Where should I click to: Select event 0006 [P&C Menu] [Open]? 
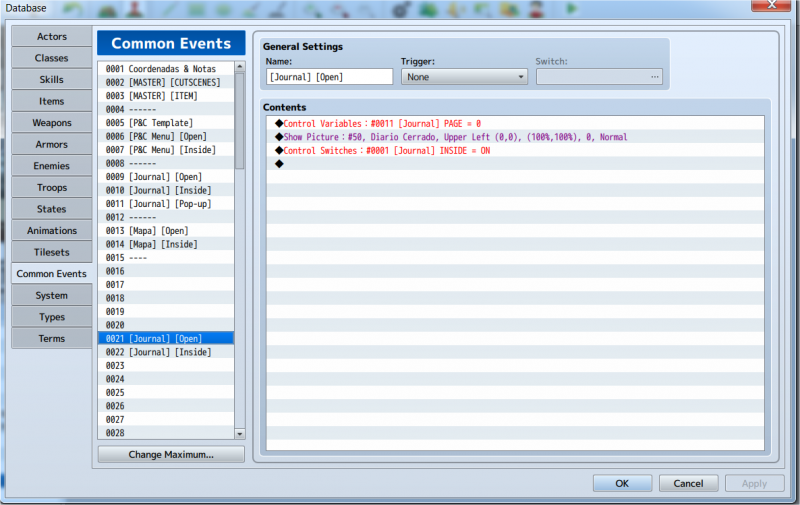click(166, 136)
